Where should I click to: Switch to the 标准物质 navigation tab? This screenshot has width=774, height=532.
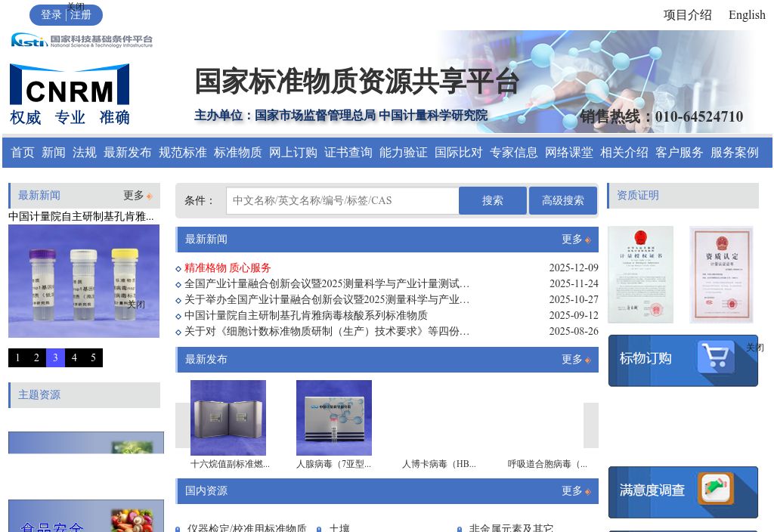click(x=237, y=152)
